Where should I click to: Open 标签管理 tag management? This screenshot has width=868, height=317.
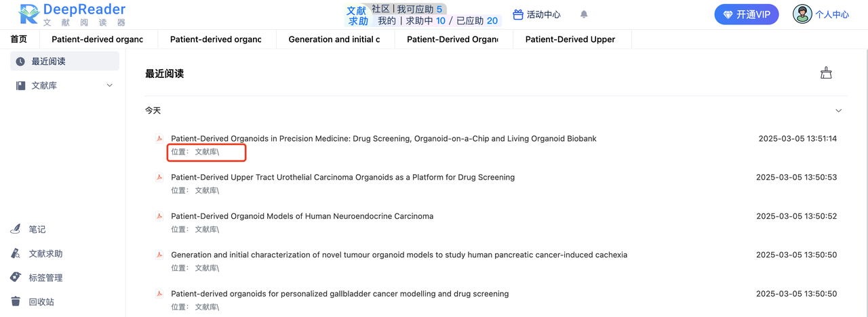click(x=45, y=278)
